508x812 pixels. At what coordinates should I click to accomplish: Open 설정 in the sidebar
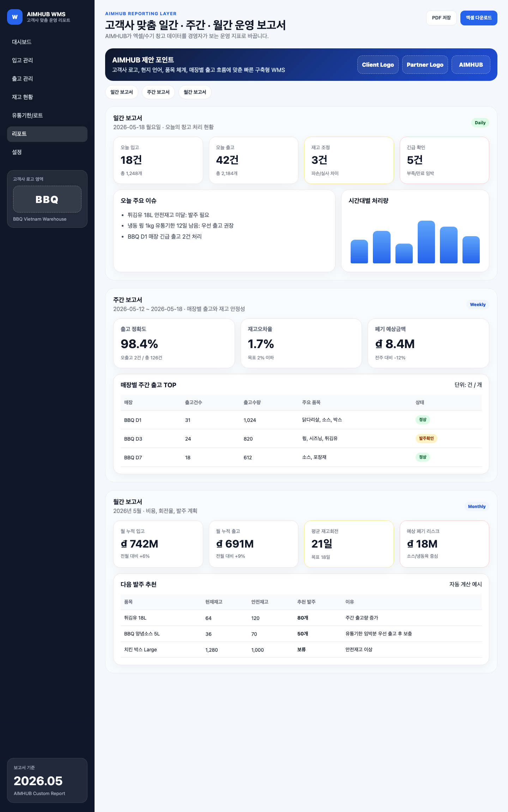pos(47,152)
